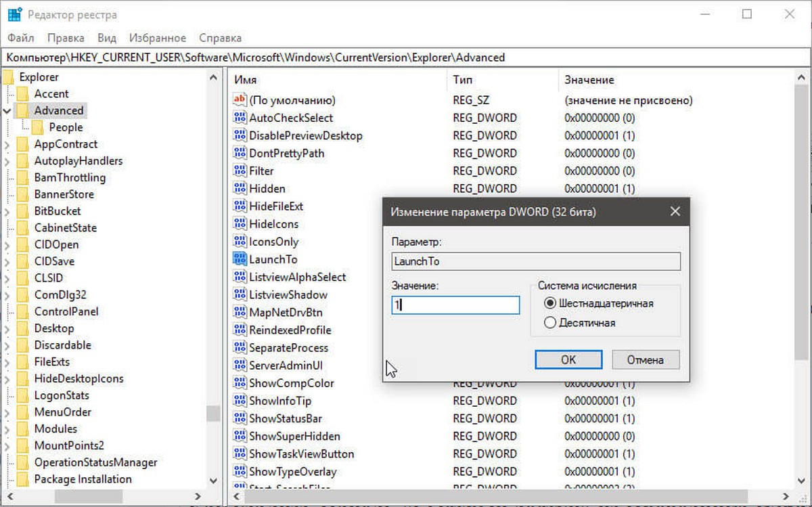Viewport: 812px width, 507px height.
Task: Click the ShowTypeOverlay value icon
Action: (x=240, y=471)
